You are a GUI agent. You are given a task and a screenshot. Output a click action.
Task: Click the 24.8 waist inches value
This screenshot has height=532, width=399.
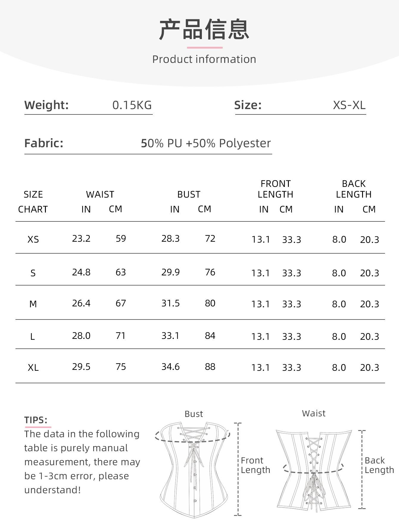tap(81, 272)
